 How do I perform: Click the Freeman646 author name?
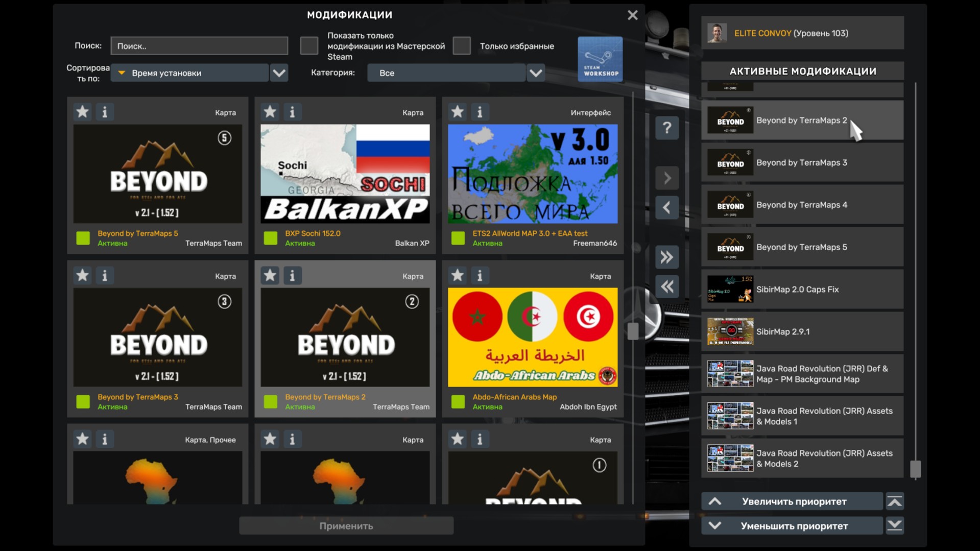point(595,244)
